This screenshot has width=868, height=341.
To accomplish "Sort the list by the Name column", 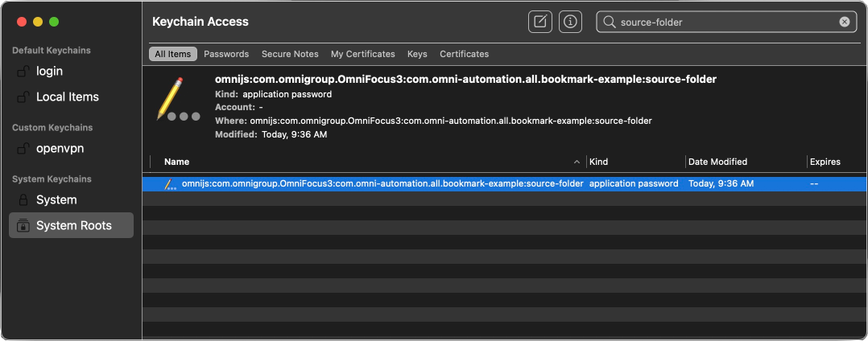I will pyautogui.click(x=176, y=162).
